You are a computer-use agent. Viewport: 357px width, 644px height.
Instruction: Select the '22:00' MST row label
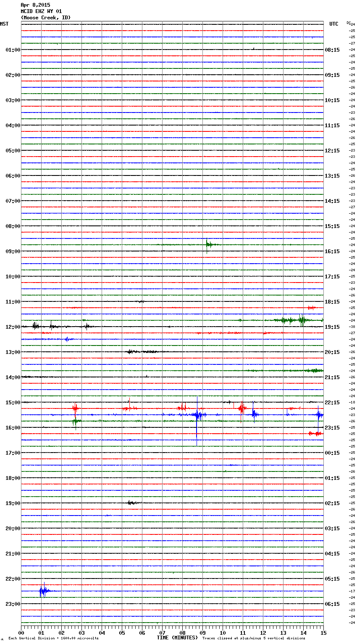[x=13, y=579]
